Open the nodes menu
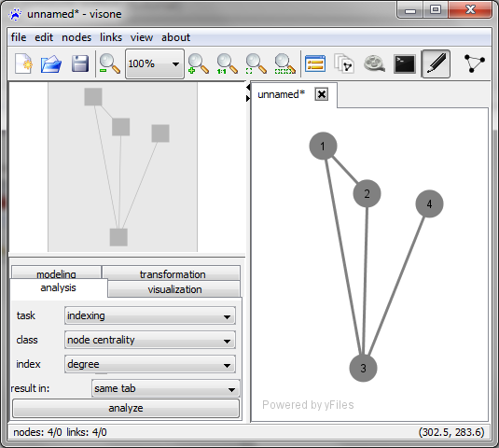Screen dimensions: 499x448 [x=76, y=37]
